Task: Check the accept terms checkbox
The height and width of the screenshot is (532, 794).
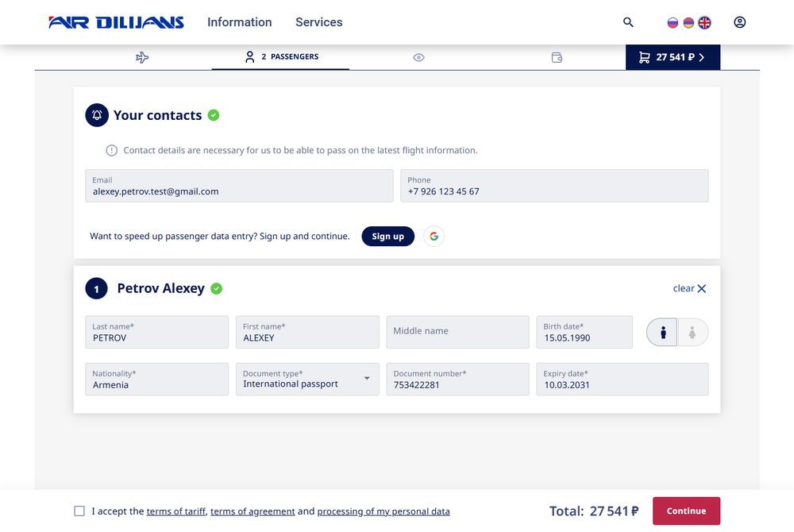Action: [x=79, y=511]
